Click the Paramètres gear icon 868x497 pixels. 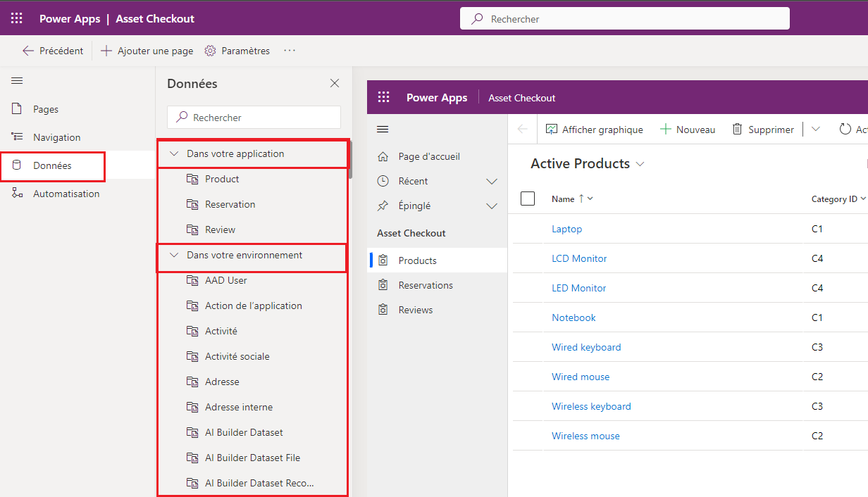pos(210,51)
